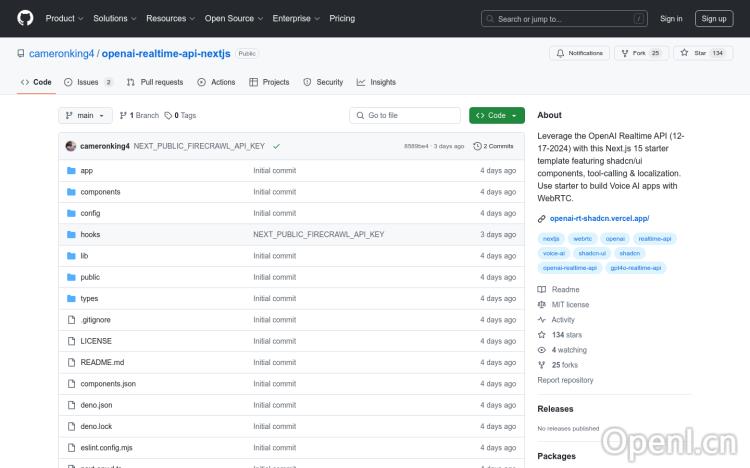Go to Pricing page
The image size is (750, 468).
(342, 18)
